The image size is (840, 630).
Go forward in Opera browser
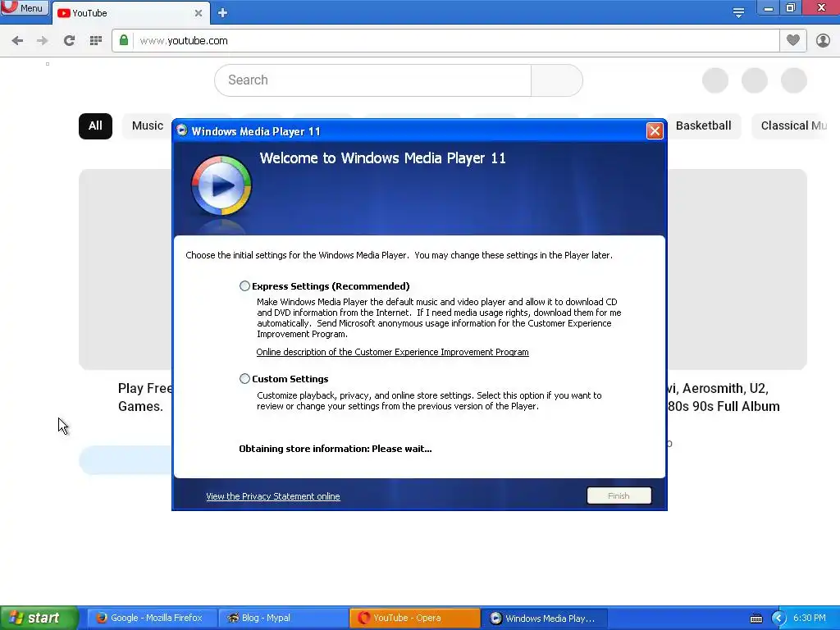43,41
